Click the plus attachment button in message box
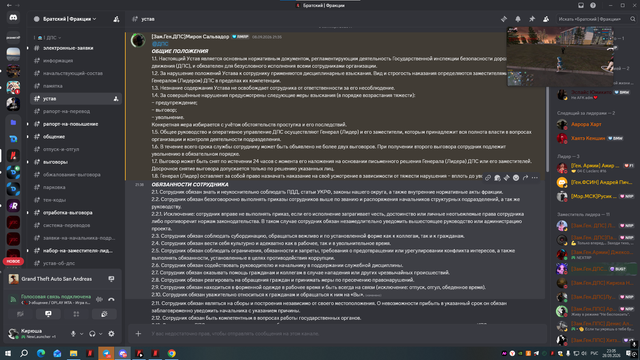The image size is (640, 360). click(138, 333)
